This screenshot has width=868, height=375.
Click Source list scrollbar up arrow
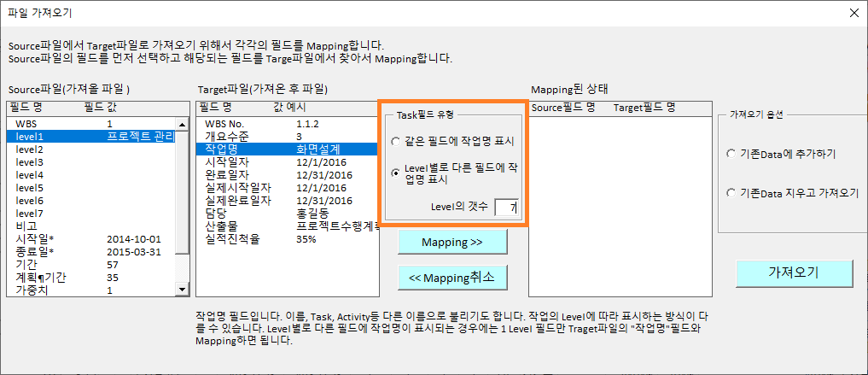click(x=182, y=124)
